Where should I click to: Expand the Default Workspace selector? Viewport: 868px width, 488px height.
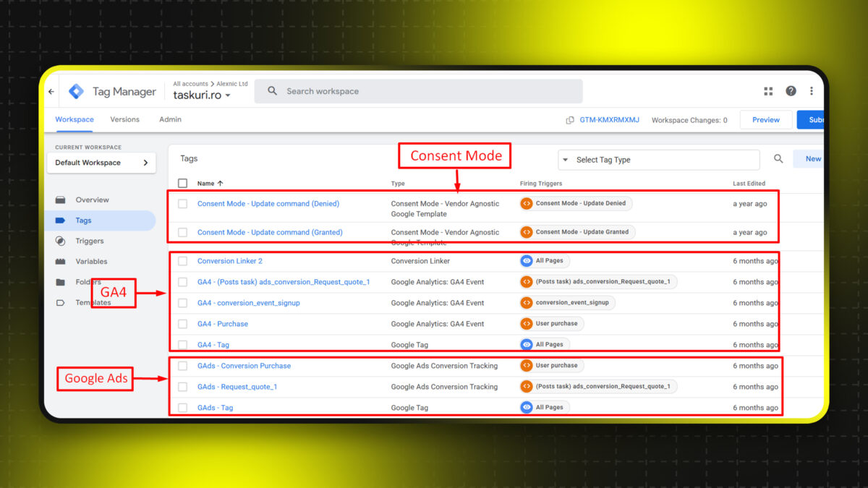click(101, 163)
